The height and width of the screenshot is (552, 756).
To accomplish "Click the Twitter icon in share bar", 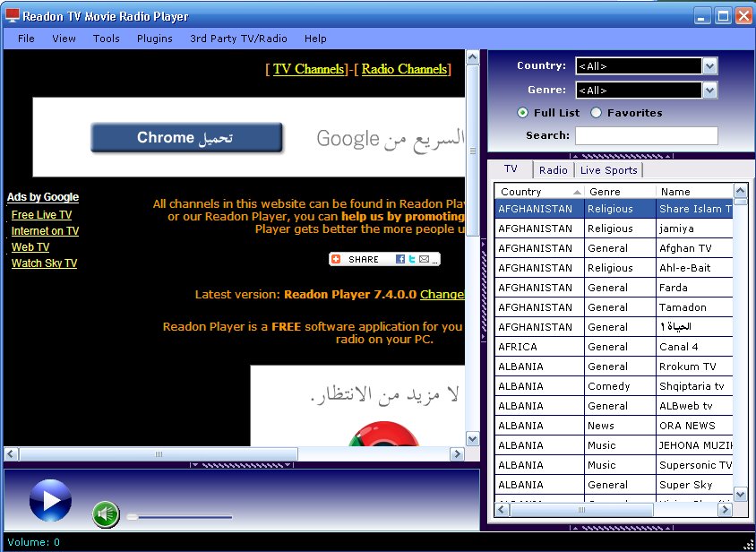I will (412, 259).
